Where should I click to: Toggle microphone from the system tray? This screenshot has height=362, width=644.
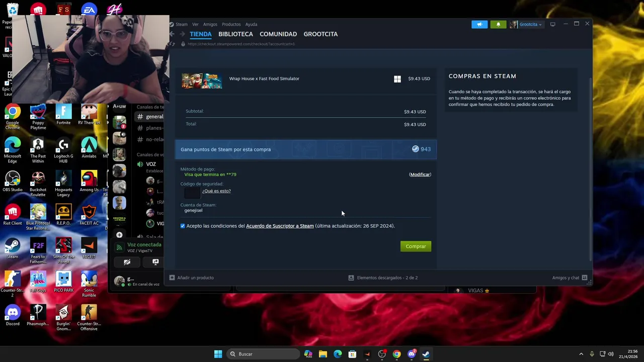(x=592, y=354)
